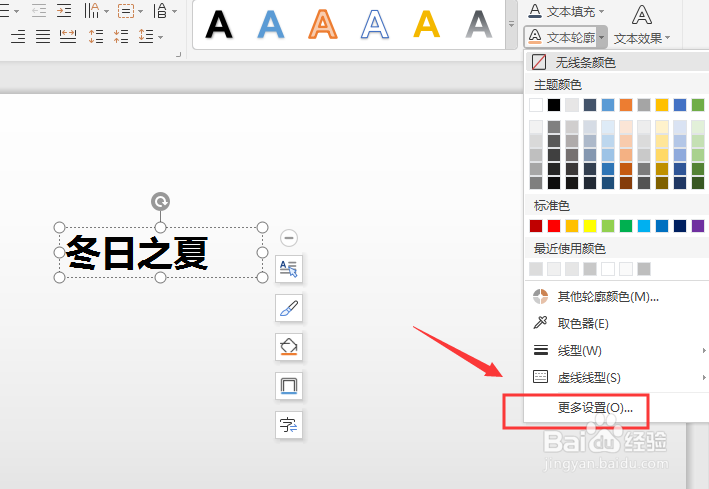Apply the orange outlined WordArt style

click(323, 24)
